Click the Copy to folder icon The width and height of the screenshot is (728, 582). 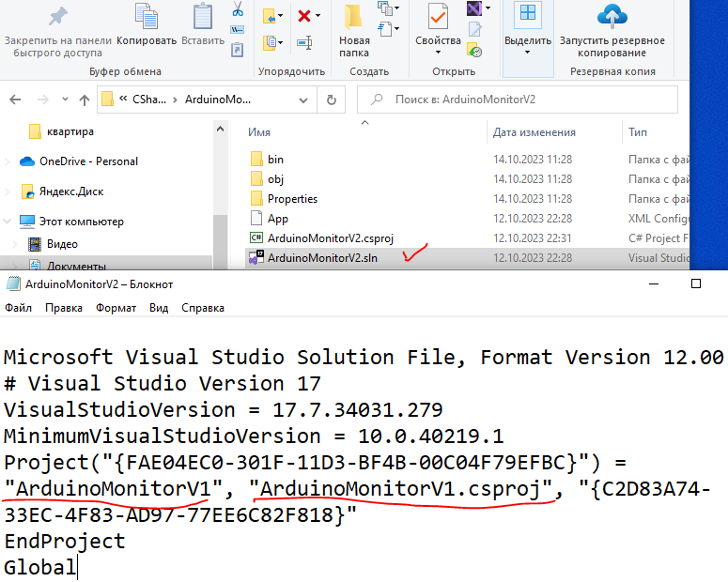[270, 42]
